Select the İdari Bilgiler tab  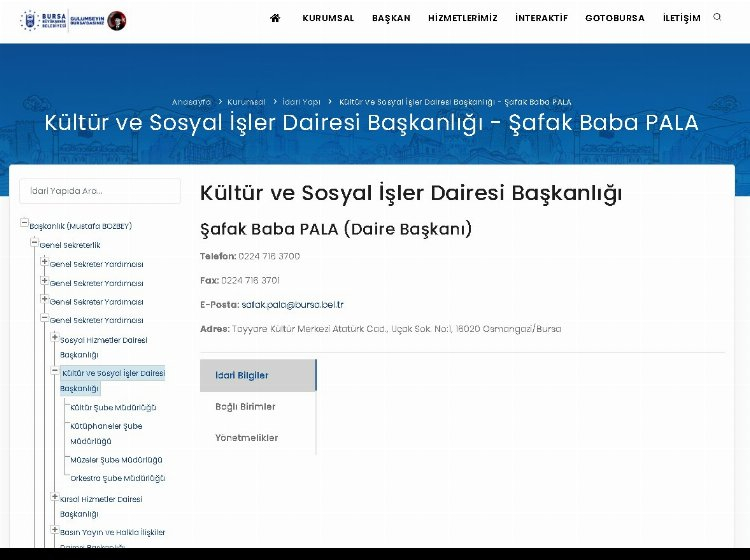[x=242, y=375]
